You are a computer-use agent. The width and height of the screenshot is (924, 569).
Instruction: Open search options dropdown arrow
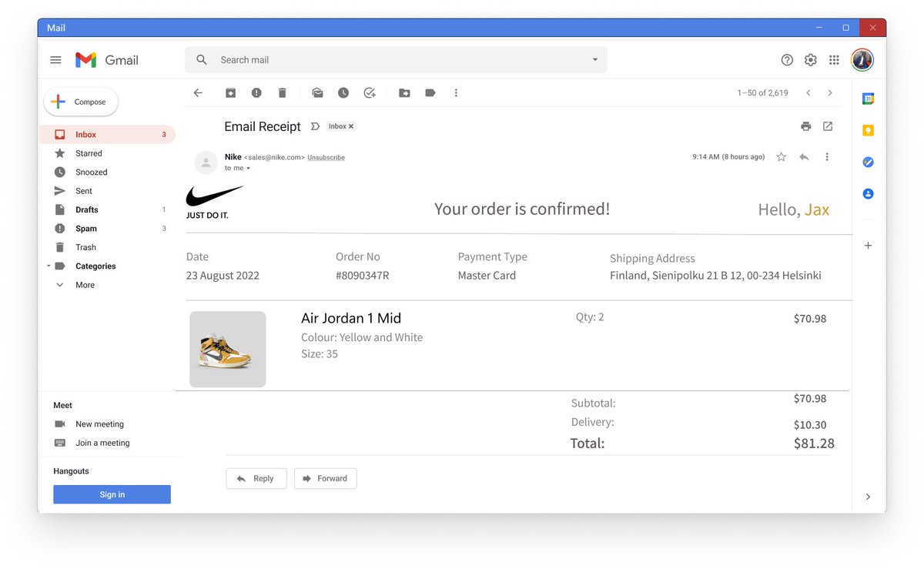(x=594, y=60)
